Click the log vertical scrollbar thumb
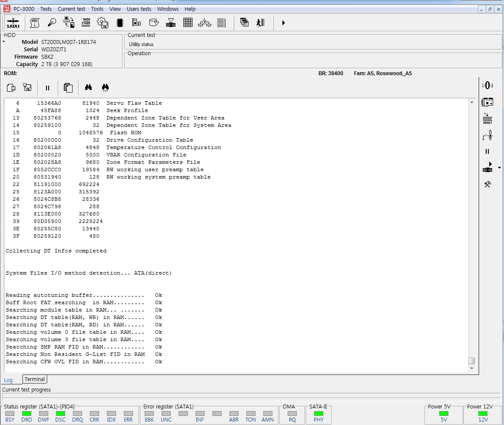Viewport: 504px width, 425px height. [472, 361]
